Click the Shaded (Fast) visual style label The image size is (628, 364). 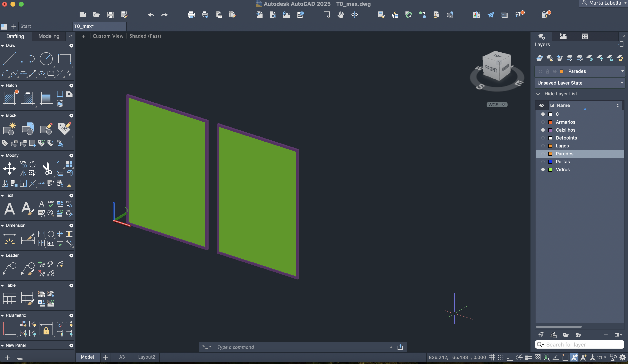pyautogui.click(x=145, y=36)
